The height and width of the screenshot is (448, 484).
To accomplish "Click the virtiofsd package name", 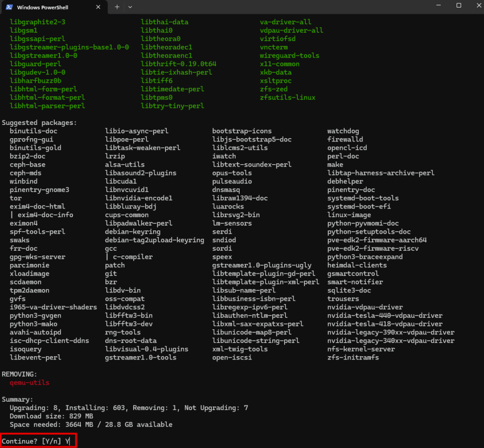I will click(x=277, y=39).
